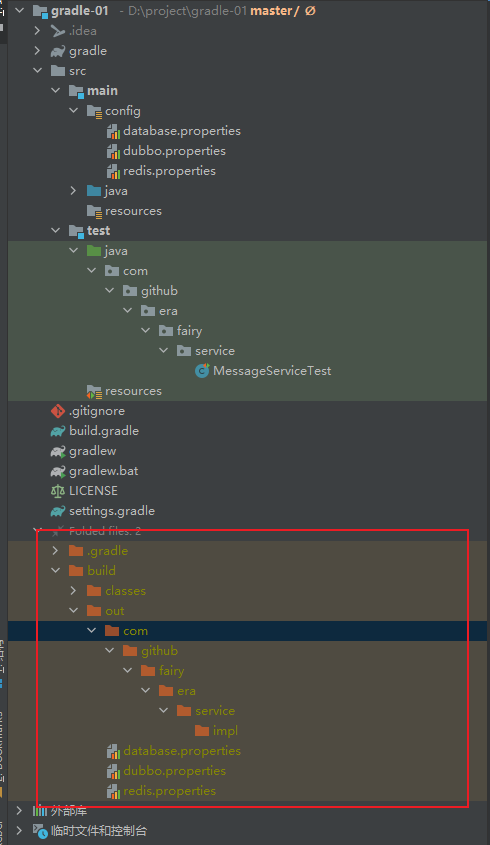Select dubbo.properties under config
This screenshot has height=845, width=490.
[x=174, y=151]
